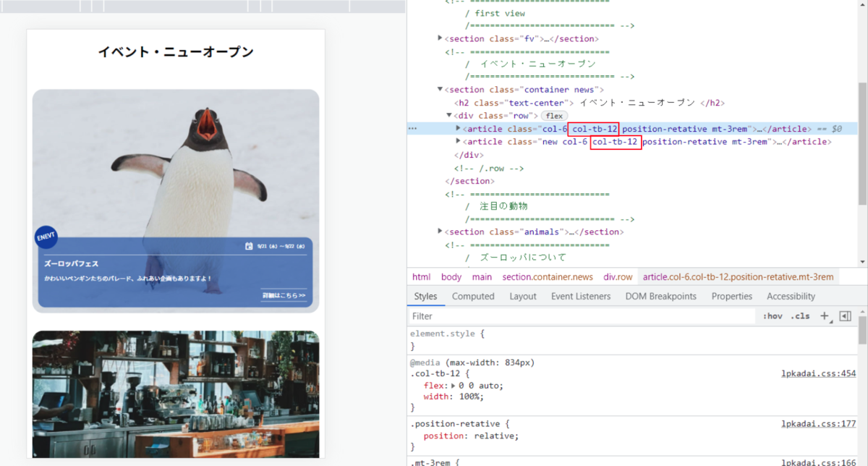The width and height of the screenshot is (868, 466).
Task: Click the ズーロッパフェス event title
Action: [71, 263]
